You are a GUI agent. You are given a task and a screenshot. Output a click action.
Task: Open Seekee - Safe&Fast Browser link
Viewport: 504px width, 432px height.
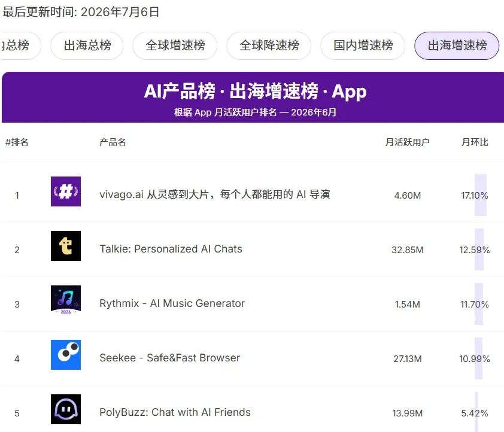[x=170, y=358]
